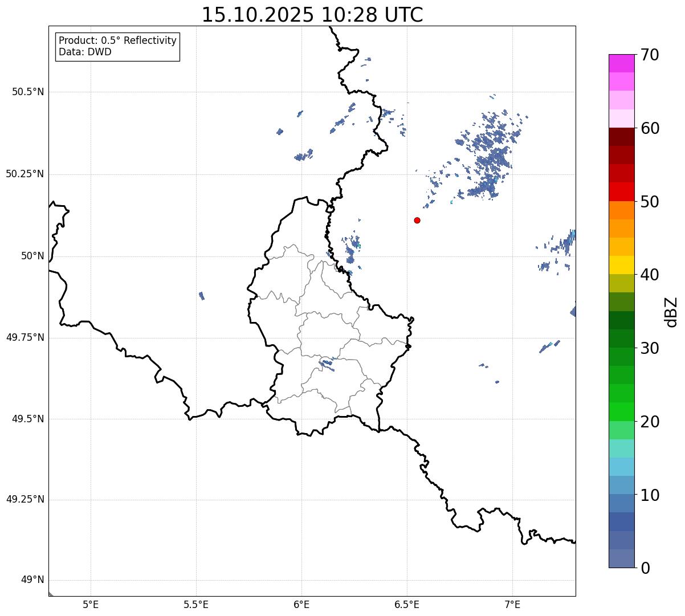Click the 0 label on the colorbar
Screen dimensions: 685x616
pyautogui.click(x=645, y=568)
